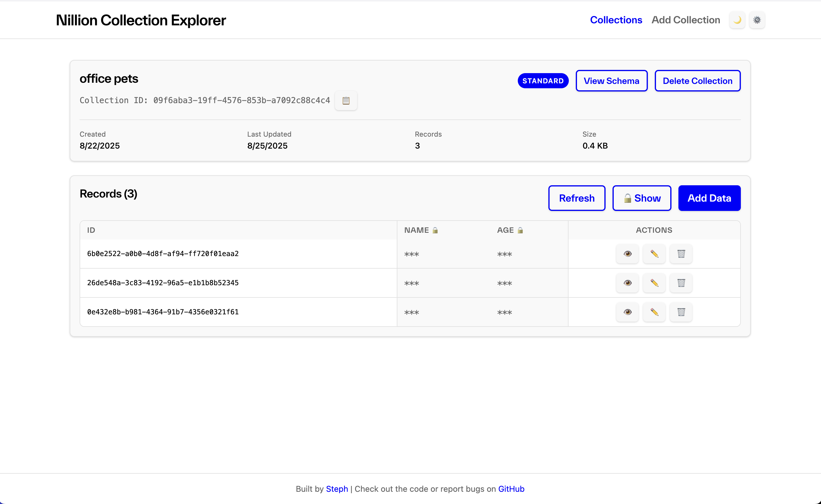Edit record 6b0e2522 with pencil icon
This screenshot has width=821, height=504.
[654, 254]
